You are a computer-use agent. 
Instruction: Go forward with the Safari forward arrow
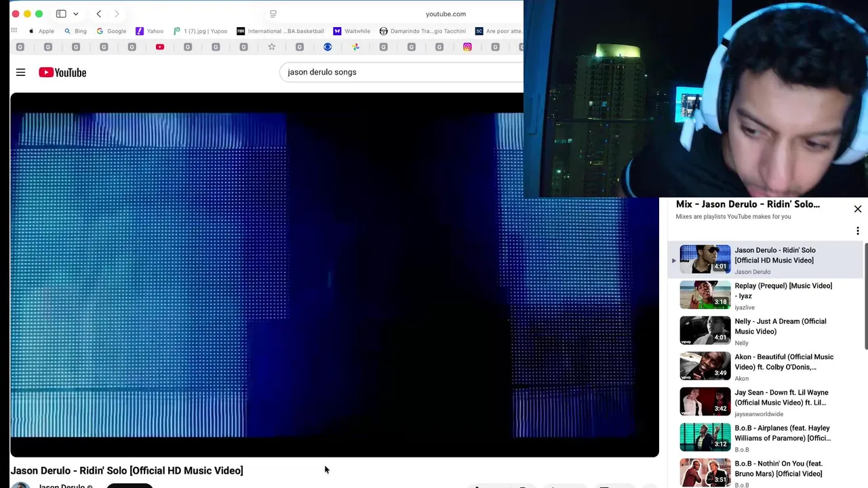[x=117, y=14]
